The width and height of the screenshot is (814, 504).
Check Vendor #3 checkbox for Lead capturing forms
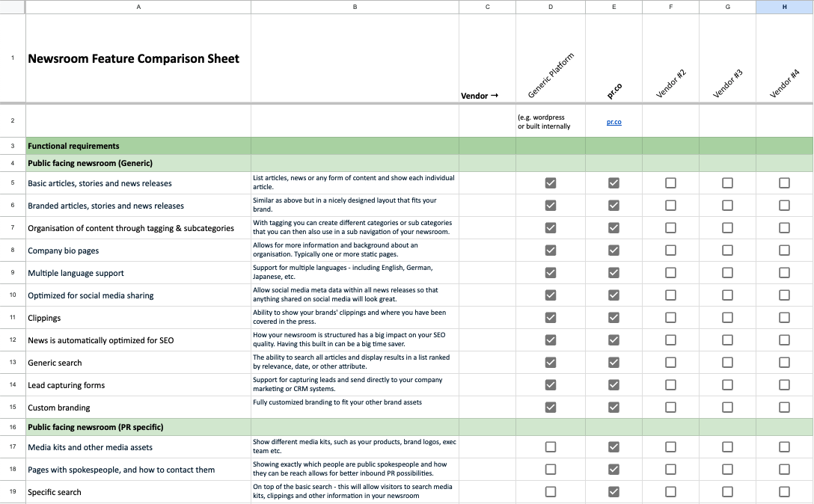coord(727,384)
